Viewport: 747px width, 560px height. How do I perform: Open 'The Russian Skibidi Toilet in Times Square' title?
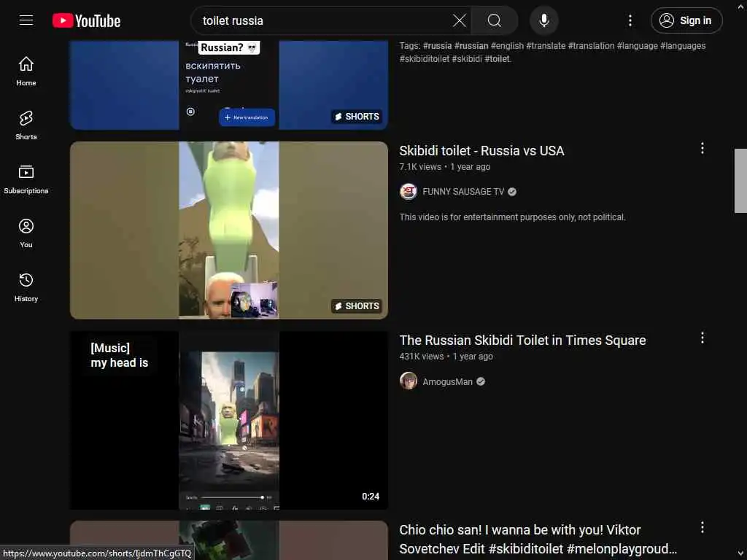[522, 341]
